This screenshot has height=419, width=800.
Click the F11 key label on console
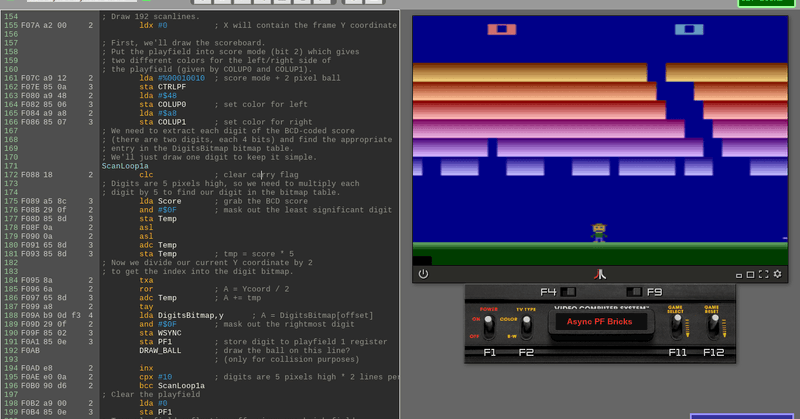tap(678, 353)
